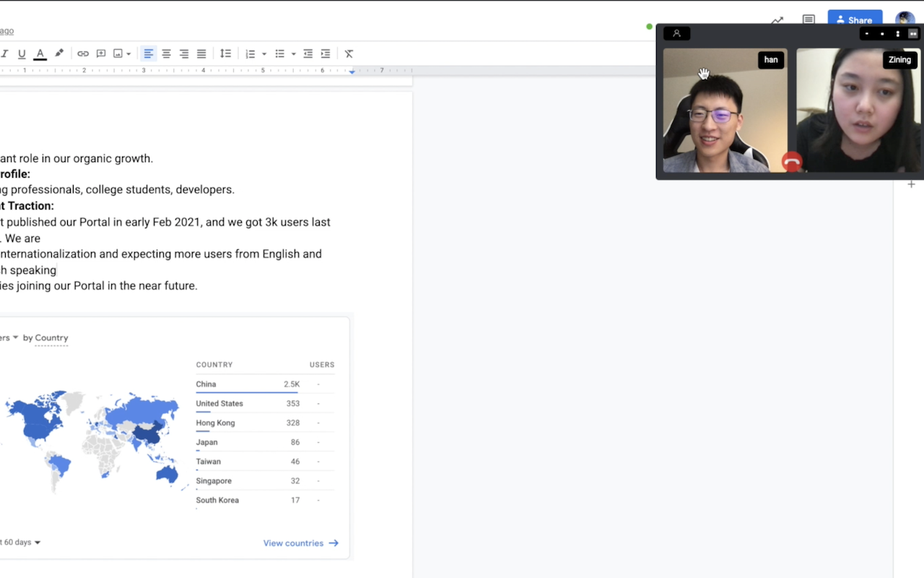Open the 'by Country' dimension selector

click(x=45, y=338)
